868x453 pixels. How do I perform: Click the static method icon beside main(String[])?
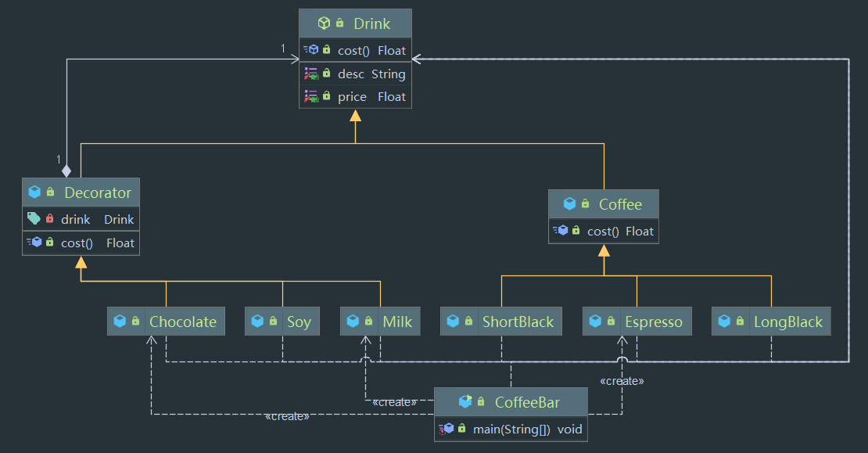(x=447, y=429)
